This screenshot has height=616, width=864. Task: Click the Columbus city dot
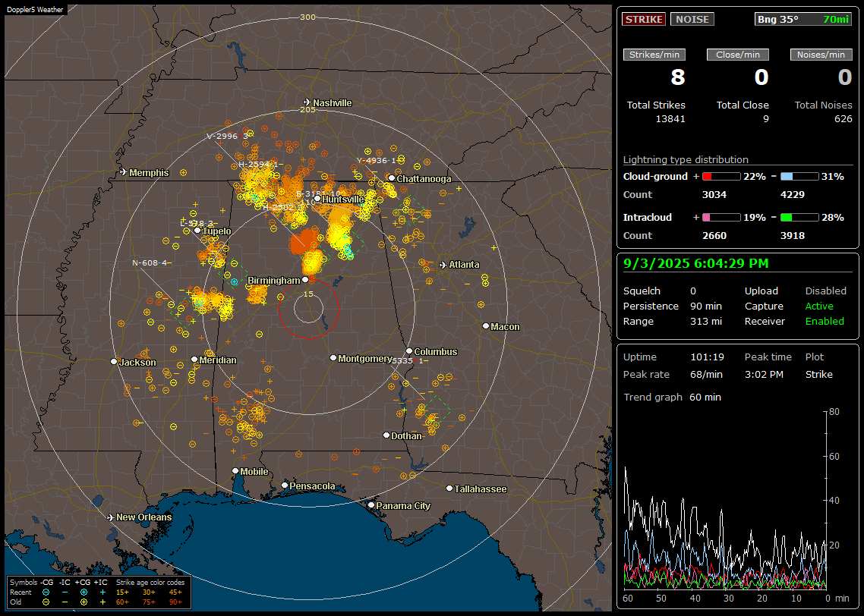point(409,351)
